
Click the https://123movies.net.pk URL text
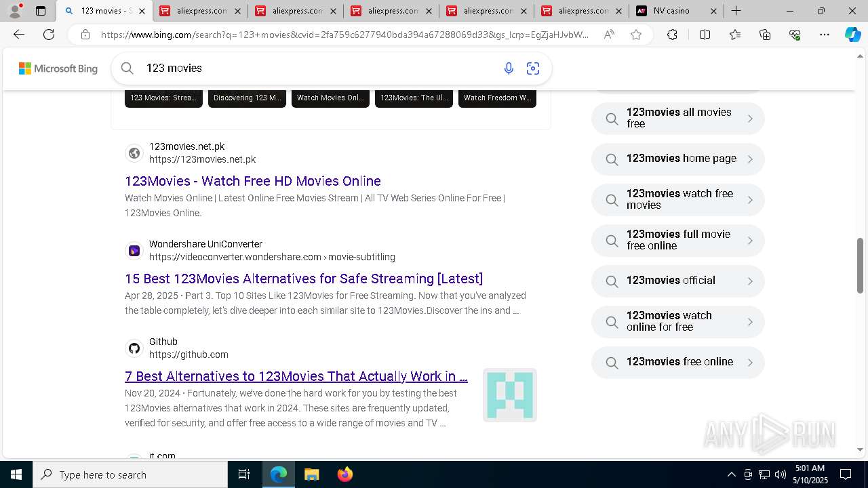[202, 159]
